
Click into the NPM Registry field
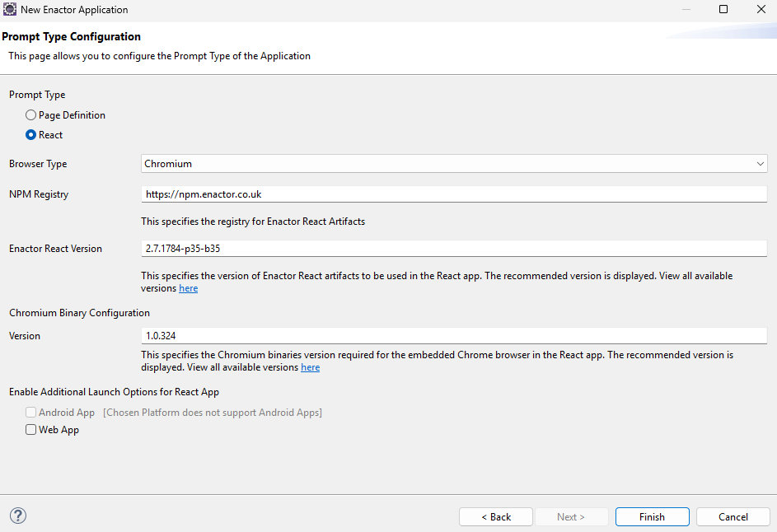click(x=453, y=194)
